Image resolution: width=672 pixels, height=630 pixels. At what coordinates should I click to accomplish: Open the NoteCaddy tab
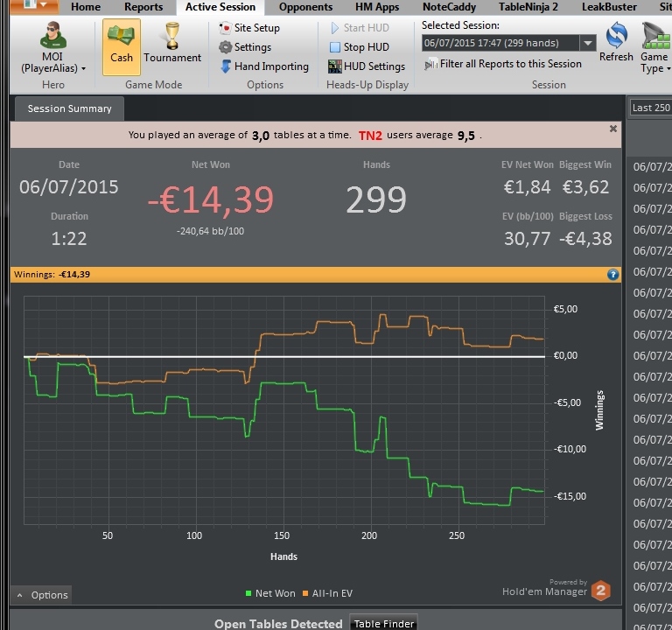449,7
